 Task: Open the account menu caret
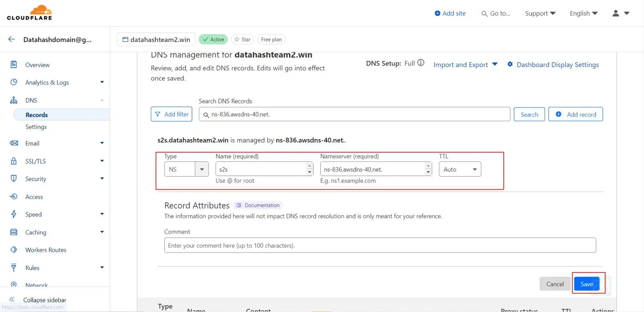(x=627, y=13)
